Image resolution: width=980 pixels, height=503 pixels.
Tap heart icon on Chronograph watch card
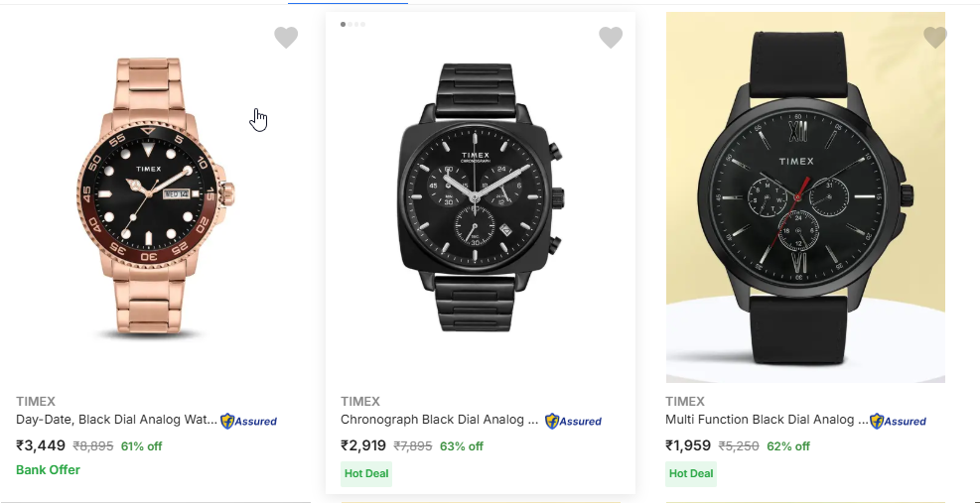click(611, 38)
